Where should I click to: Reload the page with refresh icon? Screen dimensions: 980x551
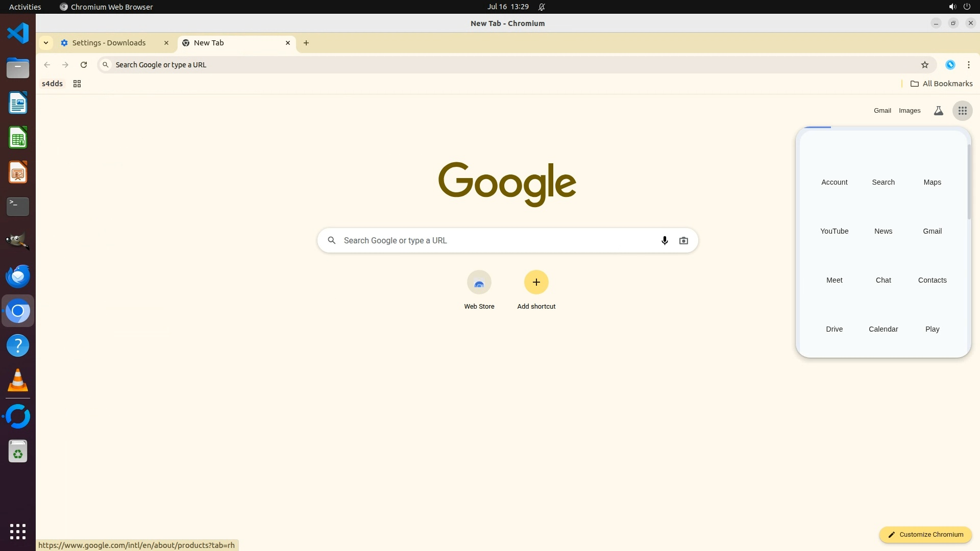point(84,65)
